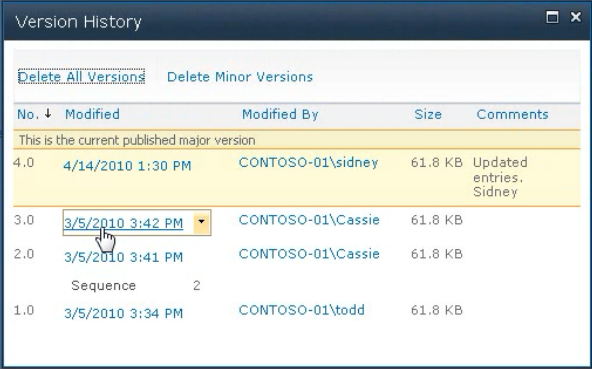This screenshot has width=592, height=369.
Task: Click the 61.8 KB size in version 4.0 row
Action: tap(437, 162)
